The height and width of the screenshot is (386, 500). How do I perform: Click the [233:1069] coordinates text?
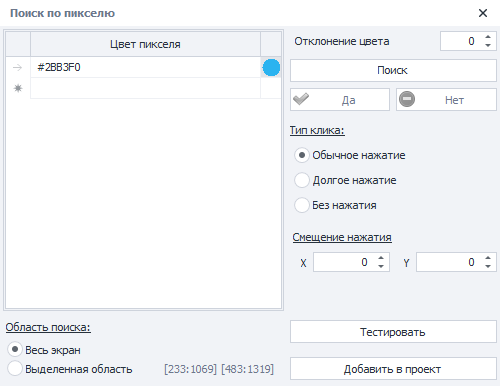(x=190, y=369)
